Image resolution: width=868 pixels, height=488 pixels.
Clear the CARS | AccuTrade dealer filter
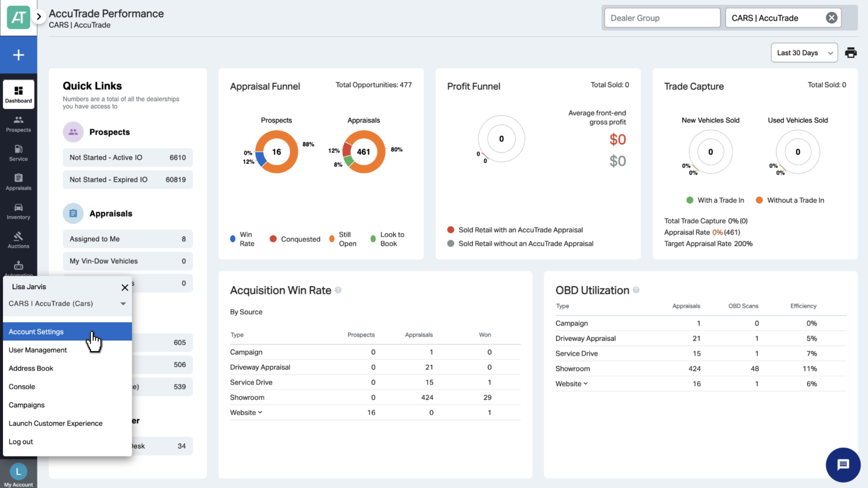(x=831, y=18)
